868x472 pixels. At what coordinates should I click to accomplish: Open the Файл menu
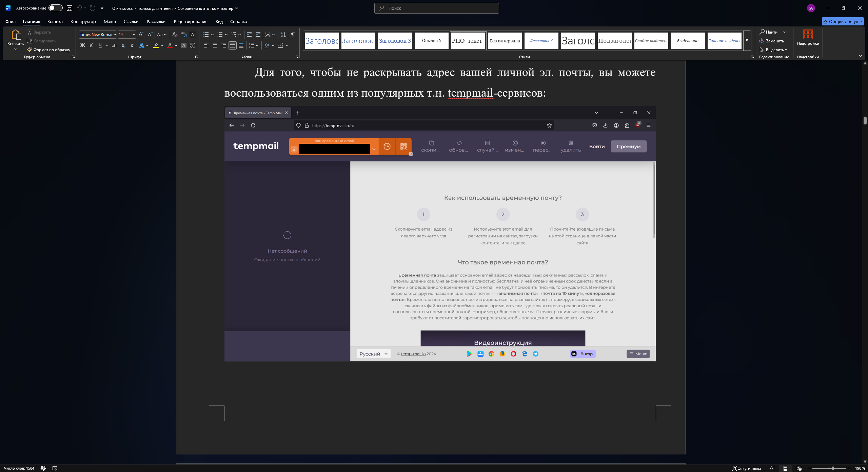pyautogui.click(x=11, y=21)
